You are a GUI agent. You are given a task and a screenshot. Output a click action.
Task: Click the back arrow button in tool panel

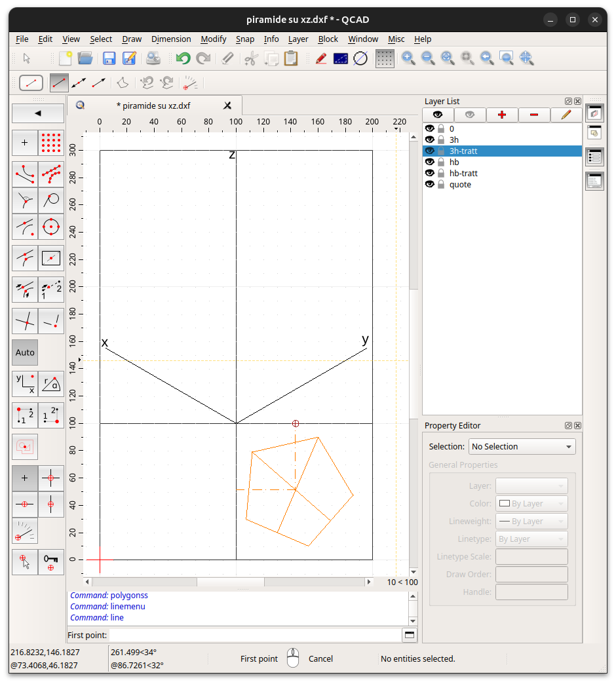pos(38,113)
